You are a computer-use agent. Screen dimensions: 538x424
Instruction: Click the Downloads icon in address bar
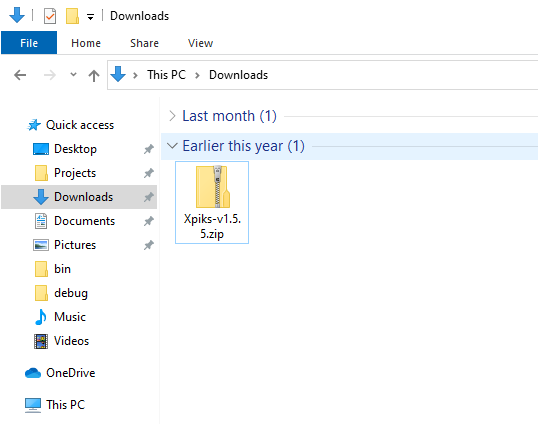click(118, 74)
